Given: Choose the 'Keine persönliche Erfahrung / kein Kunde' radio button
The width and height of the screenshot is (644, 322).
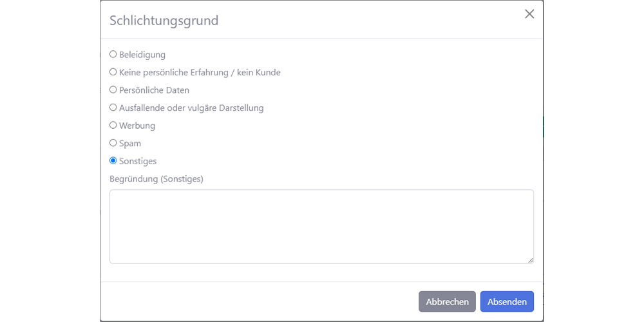Looking at the screenshot, I should tap(113, 72).
